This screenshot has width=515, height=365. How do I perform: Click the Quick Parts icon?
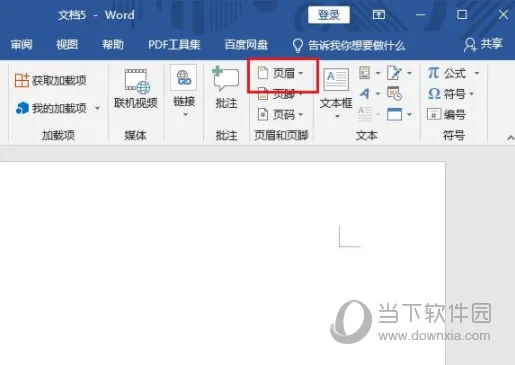(x=365, y=73)
